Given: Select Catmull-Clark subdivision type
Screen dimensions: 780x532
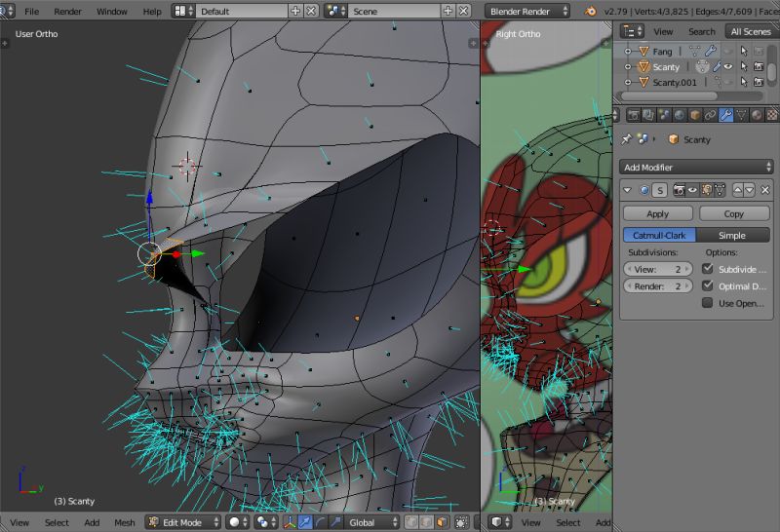Looking at the screenshot, I should point(659,235).
